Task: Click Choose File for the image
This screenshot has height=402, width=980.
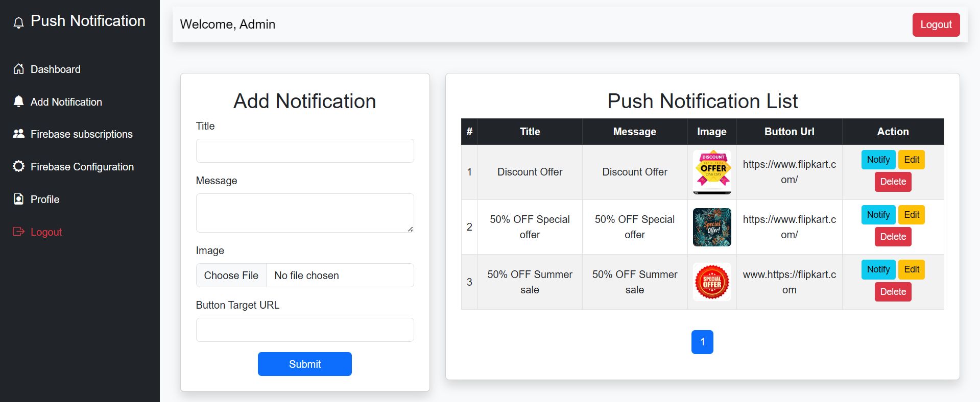Action: click(231, 275)
